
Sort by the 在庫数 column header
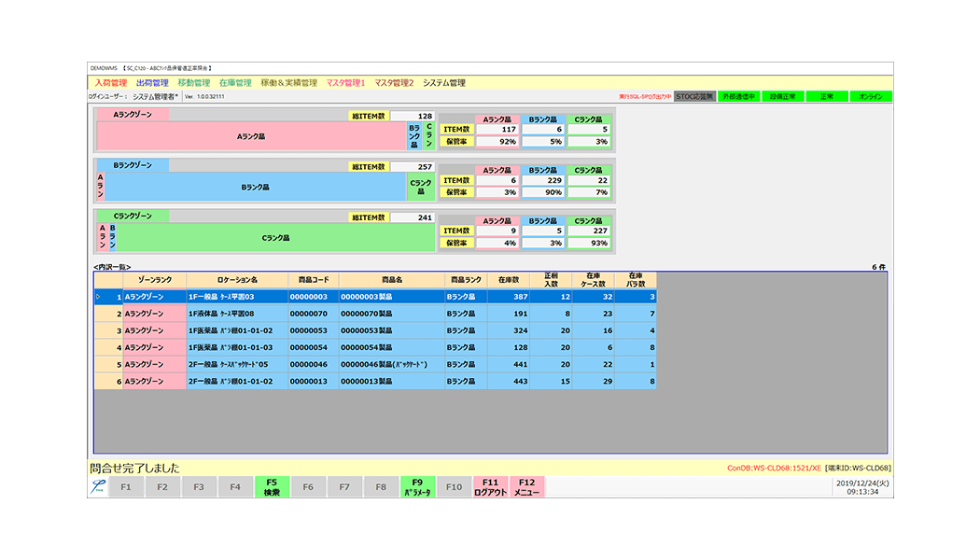509,280
